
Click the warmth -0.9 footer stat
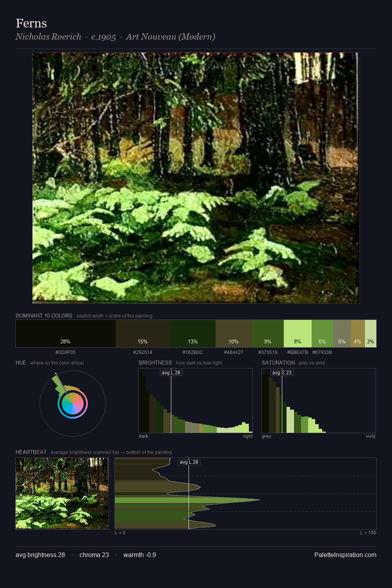140,555
